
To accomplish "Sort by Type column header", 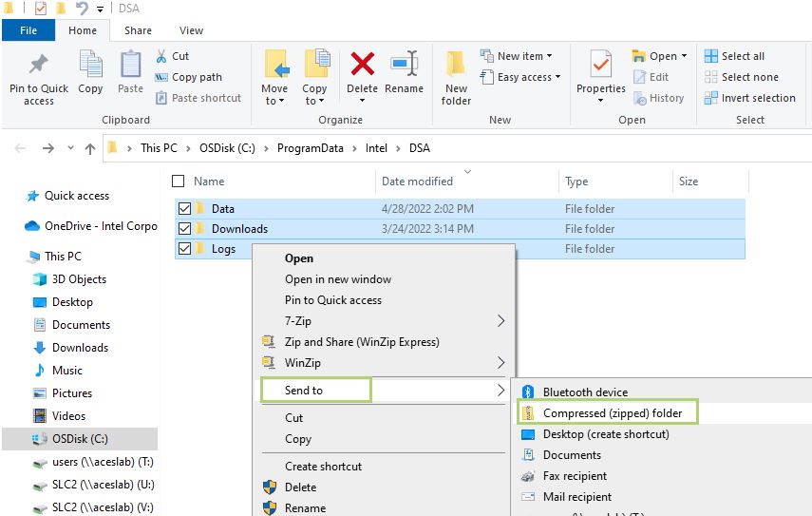I will pos(576,182).
